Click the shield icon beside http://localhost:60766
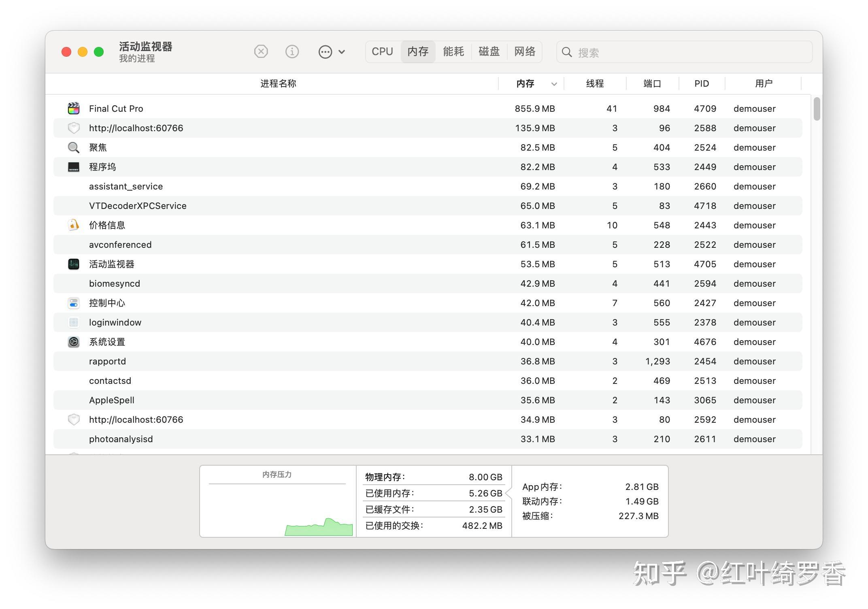 pos(73,128)
